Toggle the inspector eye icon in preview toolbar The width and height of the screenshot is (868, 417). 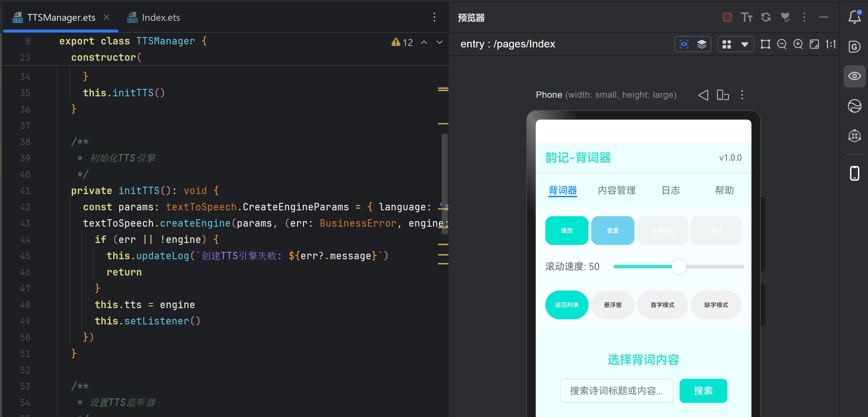point(684,44)
